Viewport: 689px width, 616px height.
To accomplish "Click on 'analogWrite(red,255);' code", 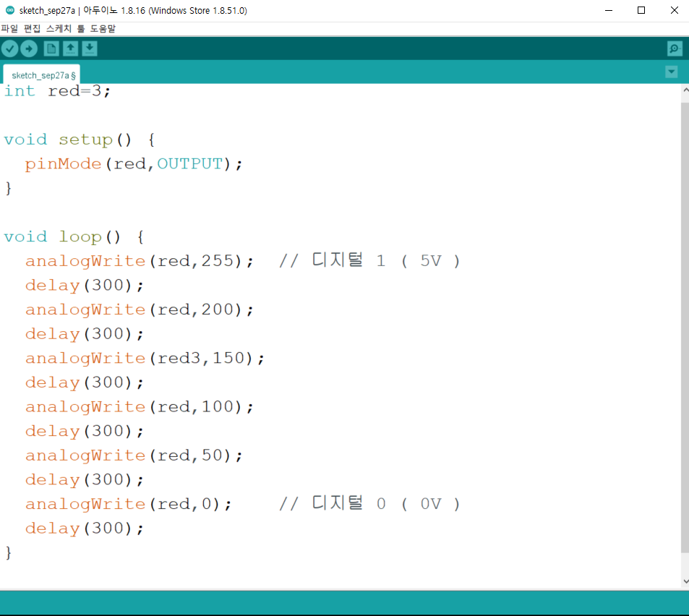I will [x=140, y=261].
